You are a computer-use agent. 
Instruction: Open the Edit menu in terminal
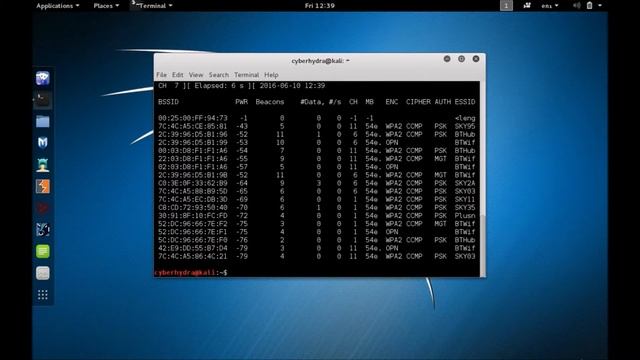(x=178, y=75)
